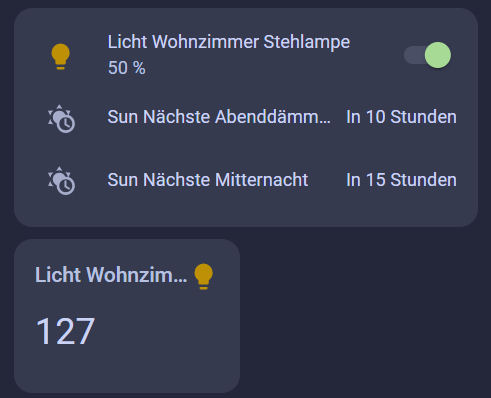Image resolution: width=491 pixels, height=398 pixels.
Task: Click the In 10 Stunden value
Action: pyautogui.click(x=401, y=117)
